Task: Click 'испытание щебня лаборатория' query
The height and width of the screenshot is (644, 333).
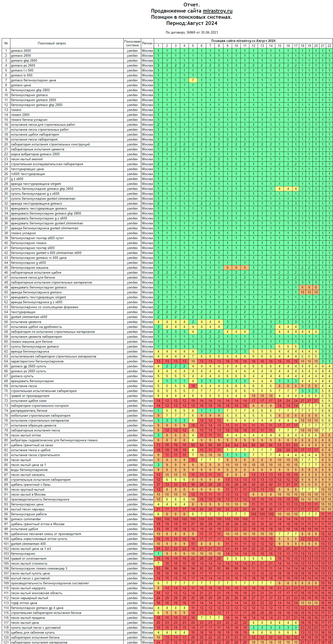Action: 35,135
